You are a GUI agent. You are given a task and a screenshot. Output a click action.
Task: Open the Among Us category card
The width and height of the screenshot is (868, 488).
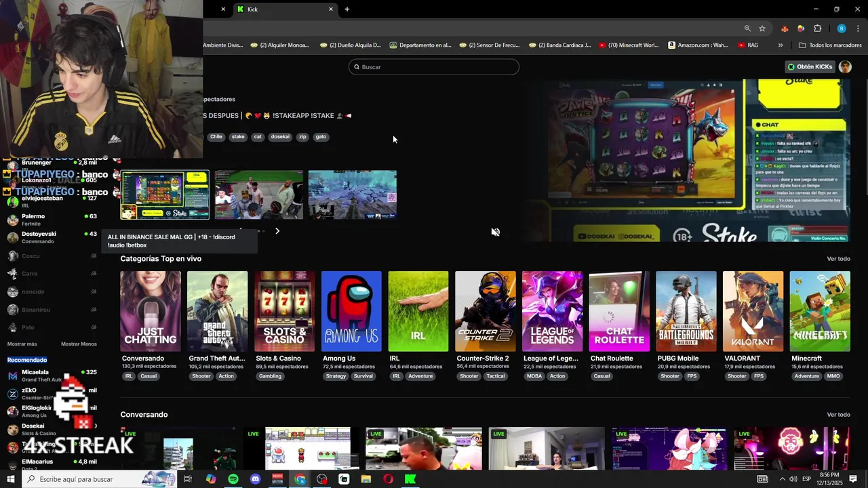click(x=351, y=311)
